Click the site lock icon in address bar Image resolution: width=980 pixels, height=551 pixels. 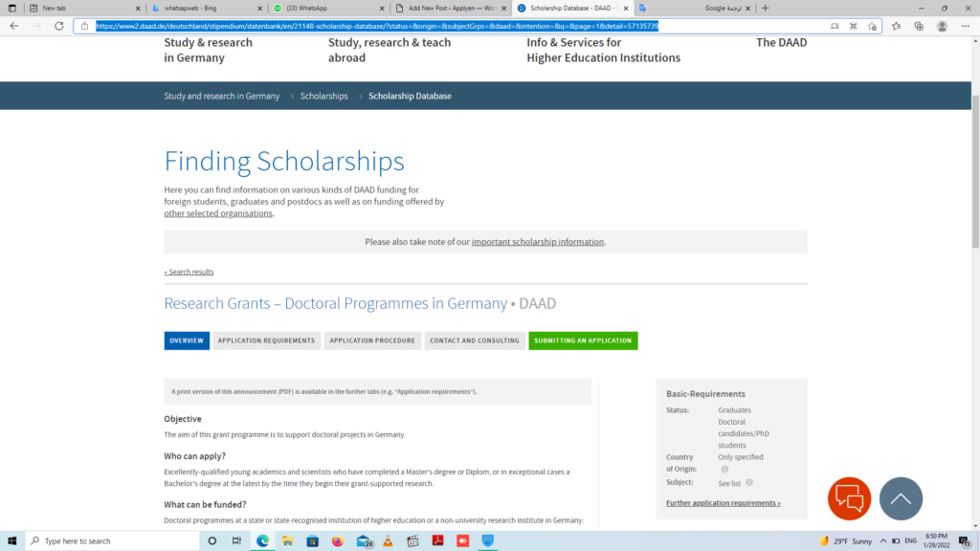[x=85, y=26]
